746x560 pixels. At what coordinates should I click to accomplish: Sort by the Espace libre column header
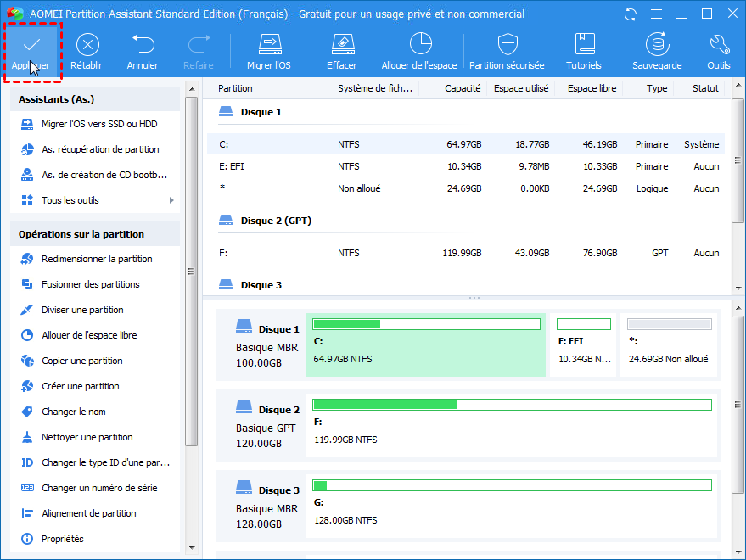click(x=592, y=88)
